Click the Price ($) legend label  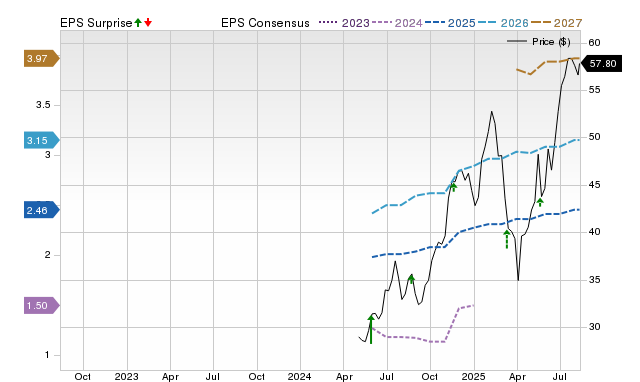(551, 42)
